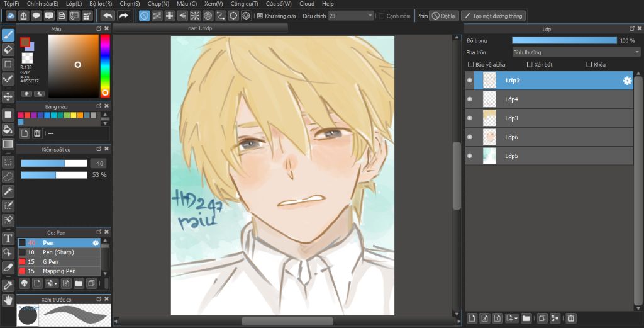
Task: Select the Move tool
Action: pyautogui.click(x=8, y=96)
